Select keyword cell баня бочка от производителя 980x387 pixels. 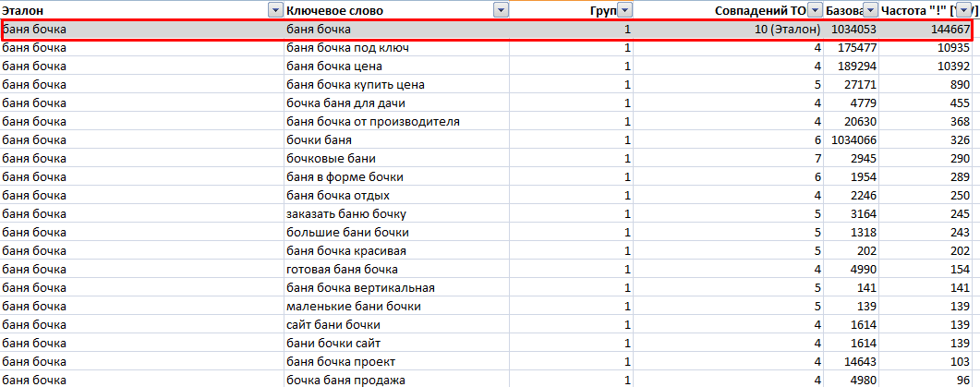[x=373, y=122]
